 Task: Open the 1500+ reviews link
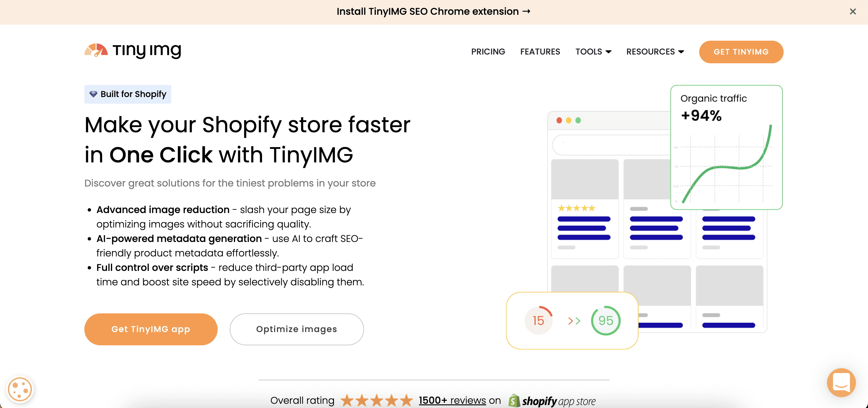click(x=452, y=400)
